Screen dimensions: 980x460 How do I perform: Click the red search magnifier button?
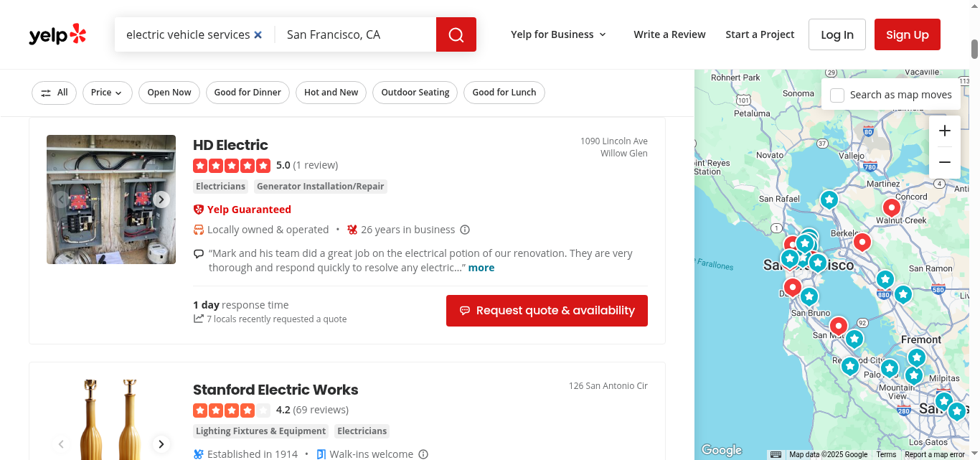pos(456,34)
